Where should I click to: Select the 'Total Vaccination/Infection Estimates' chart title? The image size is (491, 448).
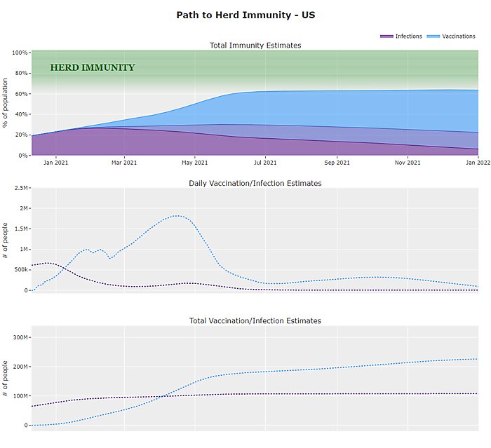pyautogui.click(x=255, y=320)
